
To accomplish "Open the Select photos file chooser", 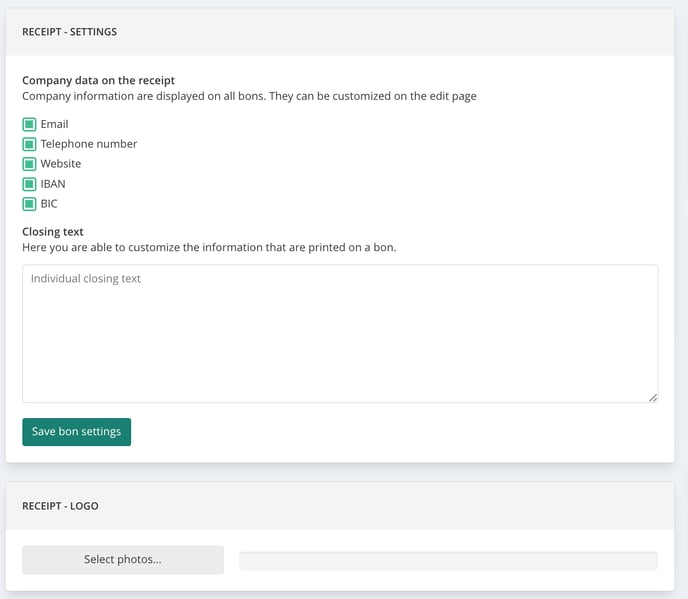I will point(123,560).
